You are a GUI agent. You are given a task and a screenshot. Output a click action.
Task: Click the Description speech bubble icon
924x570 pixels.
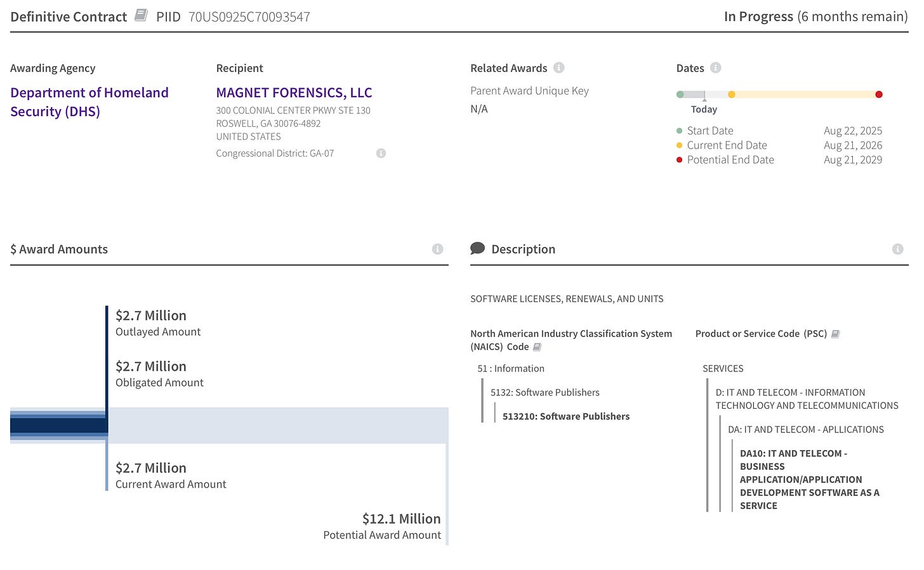[478, 248]
